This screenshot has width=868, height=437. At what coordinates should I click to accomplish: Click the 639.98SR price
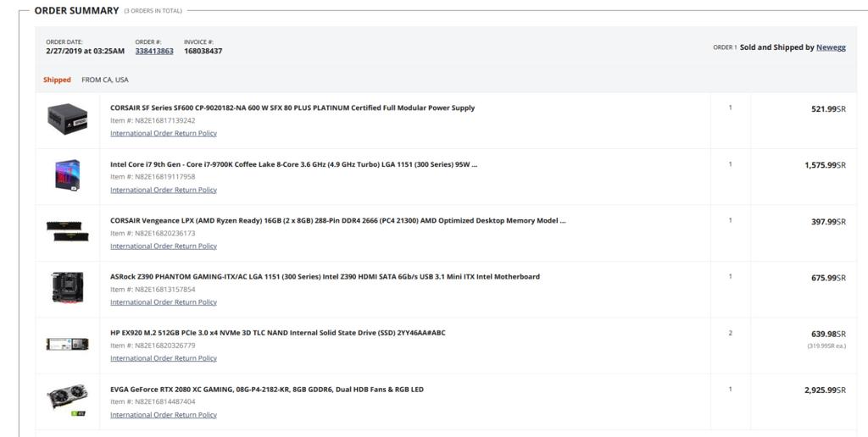(x=828, y=335)
